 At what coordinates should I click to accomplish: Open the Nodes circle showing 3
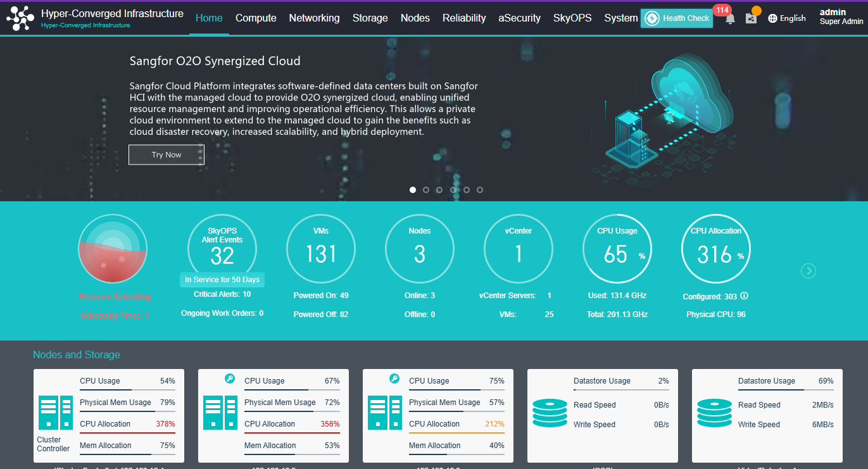click(x=420, y=248)
